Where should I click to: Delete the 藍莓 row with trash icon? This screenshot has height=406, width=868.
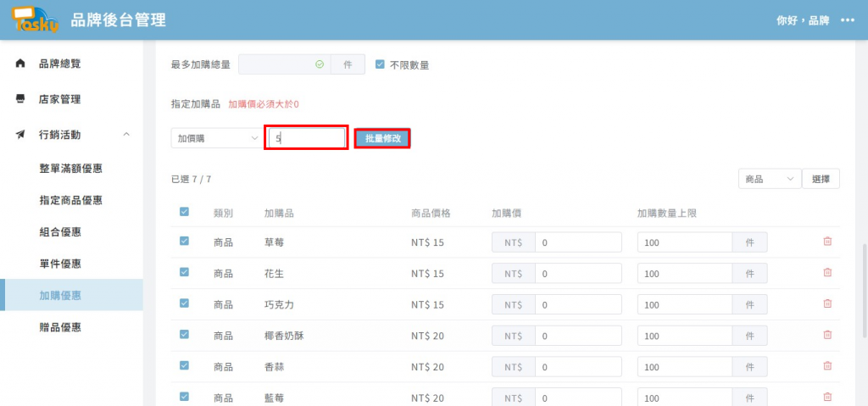point(827,397)
